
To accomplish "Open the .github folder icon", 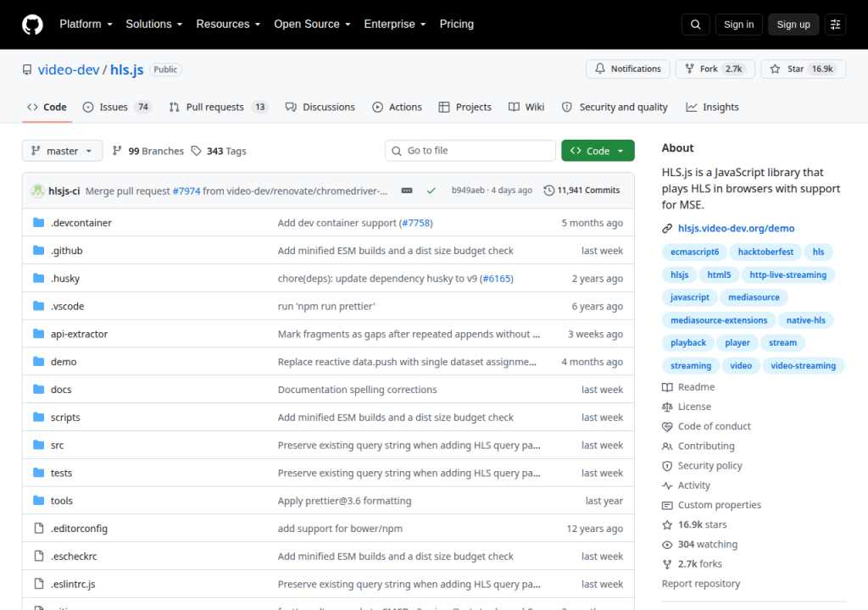I will pos(38,250).
